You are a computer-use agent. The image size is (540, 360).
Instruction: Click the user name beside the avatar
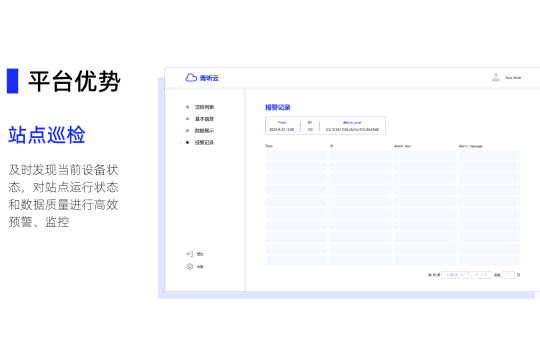pos(513,78)
